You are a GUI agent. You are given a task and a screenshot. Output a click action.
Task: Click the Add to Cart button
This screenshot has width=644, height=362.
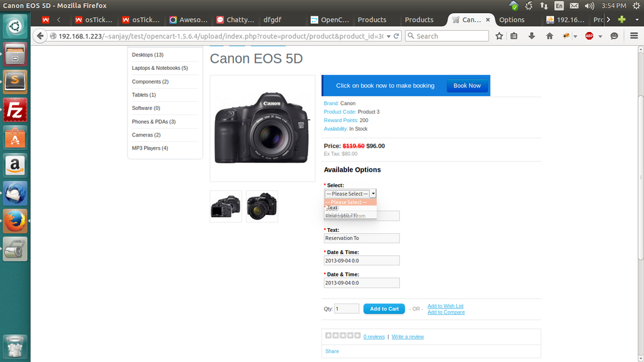[384, 309]
